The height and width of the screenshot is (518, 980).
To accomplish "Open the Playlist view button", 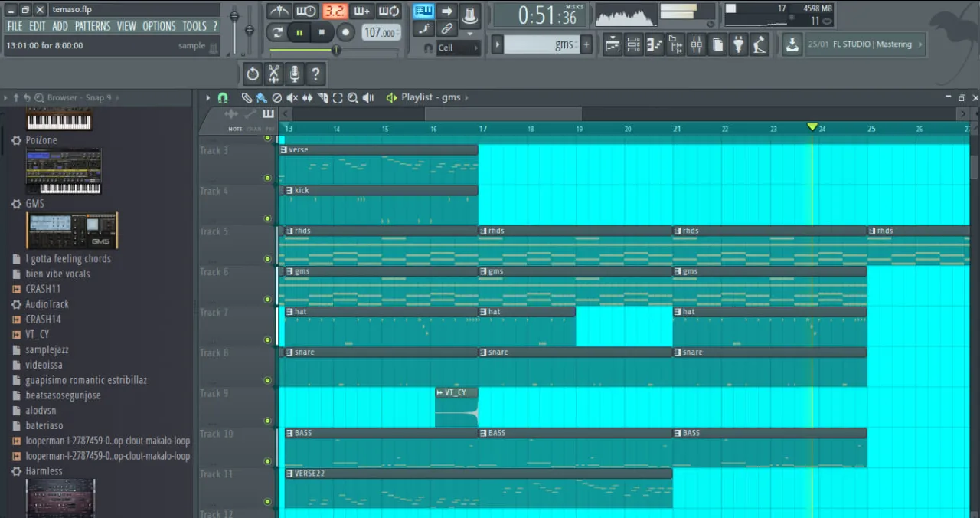I will coord(612,44).
